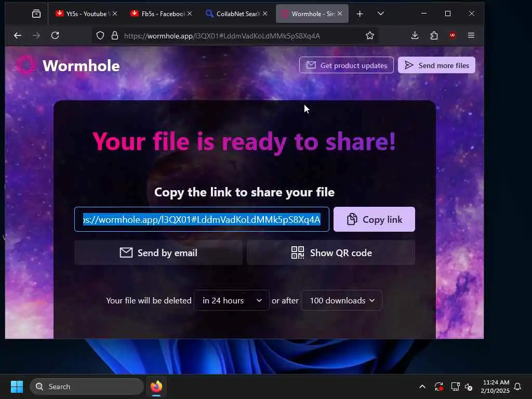Click the share link text field
The width and height of the screenshot is (532, 399).
coord(202,220)
